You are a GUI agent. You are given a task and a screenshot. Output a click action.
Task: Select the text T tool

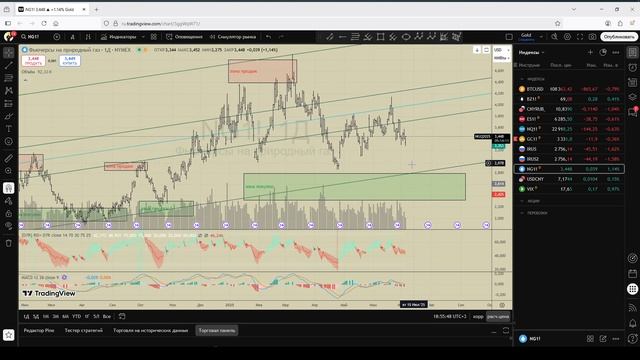click(9, 129)
